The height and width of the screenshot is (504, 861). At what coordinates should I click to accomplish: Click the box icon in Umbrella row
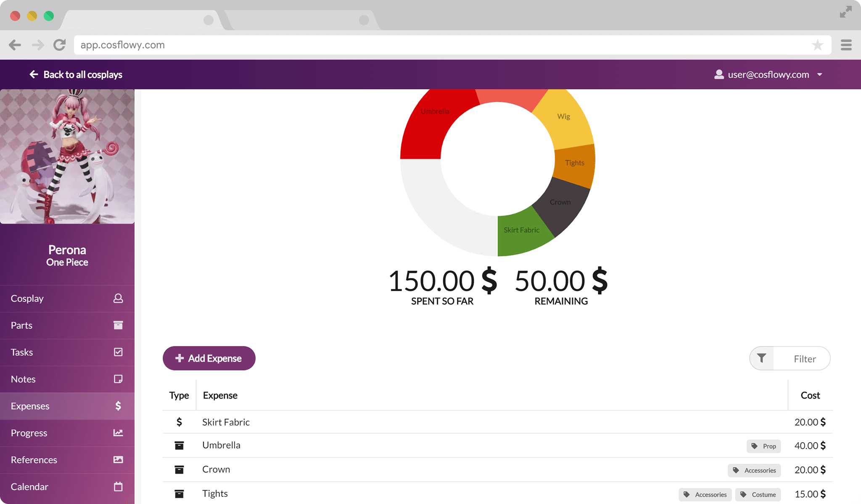coord(179,446)
